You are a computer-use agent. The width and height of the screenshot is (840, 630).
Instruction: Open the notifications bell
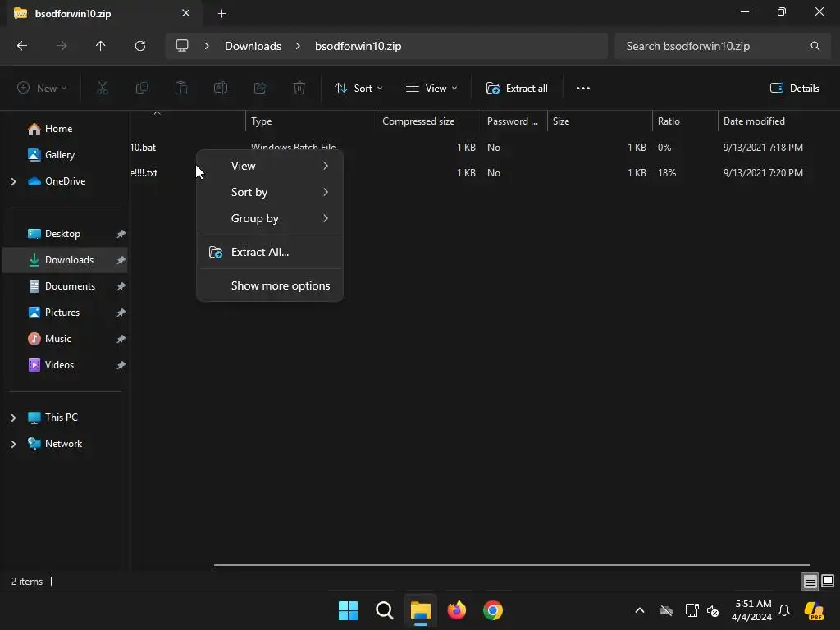click(784, 610)
